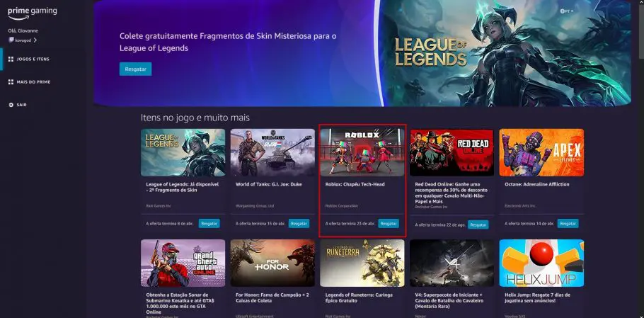Select the Sair menu item

point(22,106)
